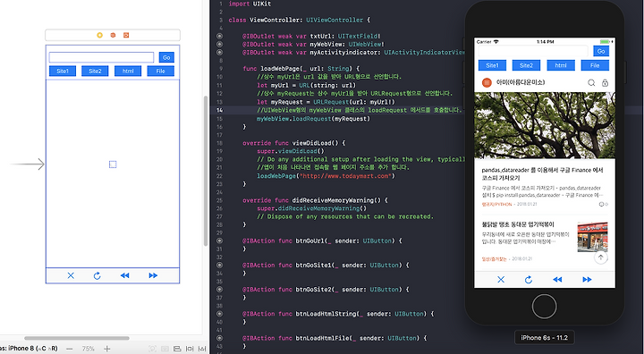644x354 pixels.
Task: Tap the Go button in the simulator
Action: point(601,51)
